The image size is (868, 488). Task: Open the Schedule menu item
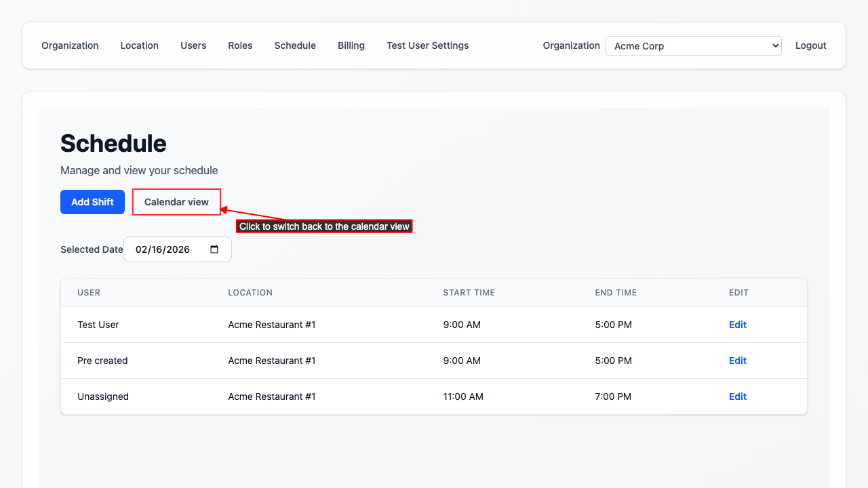pyautogui.click(x=295, y=45)
